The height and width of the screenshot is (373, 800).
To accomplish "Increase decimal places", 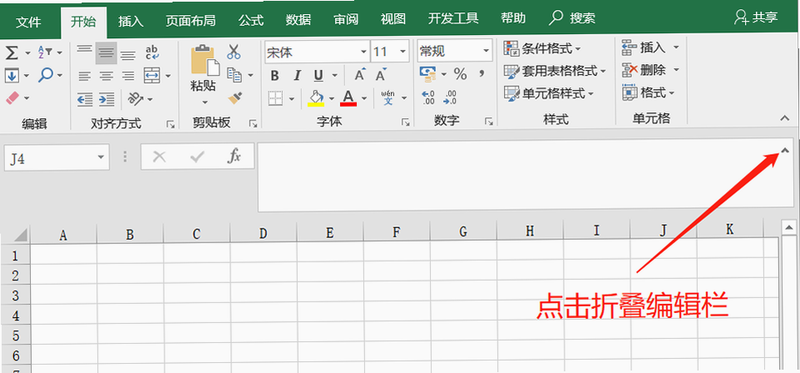I will pyautogui.click(x=428, y=97).
